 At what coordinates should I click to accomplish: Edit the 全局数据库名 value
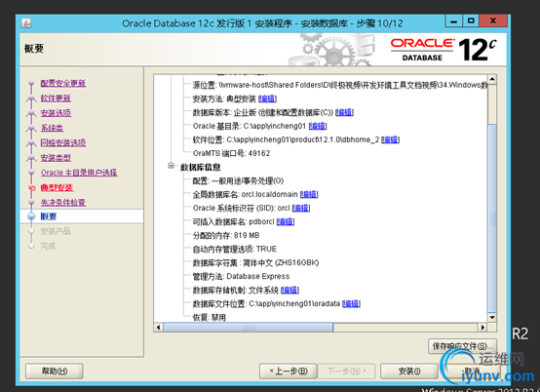click(309, 194)
